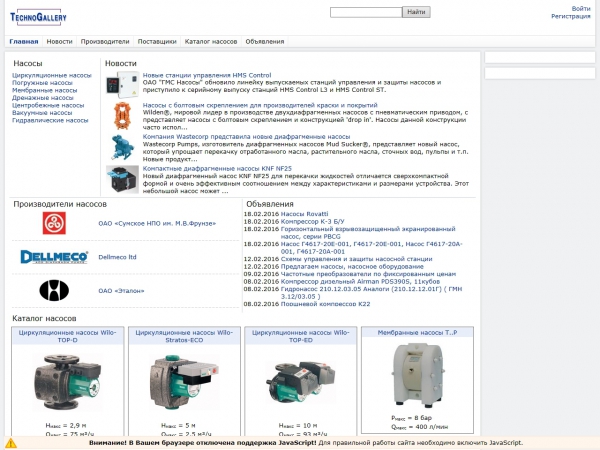Viewport: 600px width, 450px height.
Task: Open the Частотные преобразователи announcement
Action: (x=368, y=274)
